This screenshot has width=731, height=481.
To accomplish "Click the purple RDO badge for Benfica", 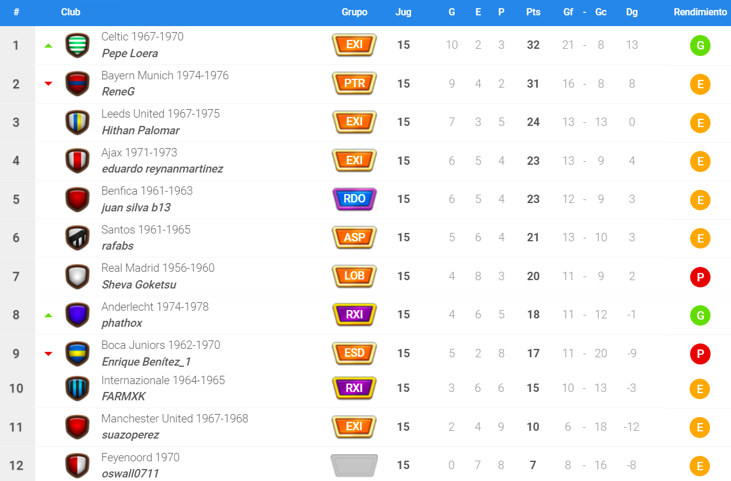I will pos(354,199).
